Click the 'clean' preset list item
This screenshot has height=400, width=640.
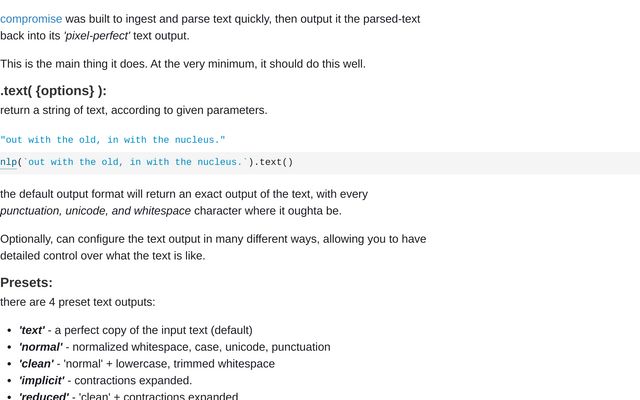[147, 363]
